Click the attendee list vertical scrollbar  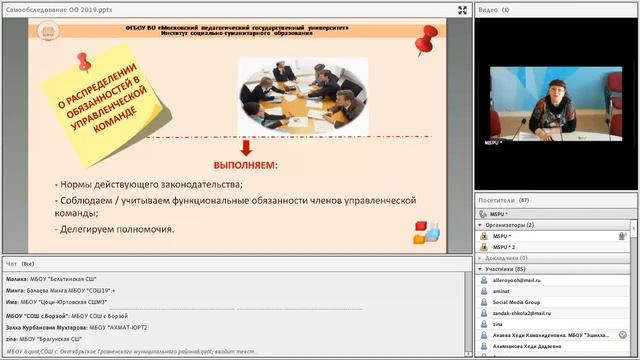point(633,288)
